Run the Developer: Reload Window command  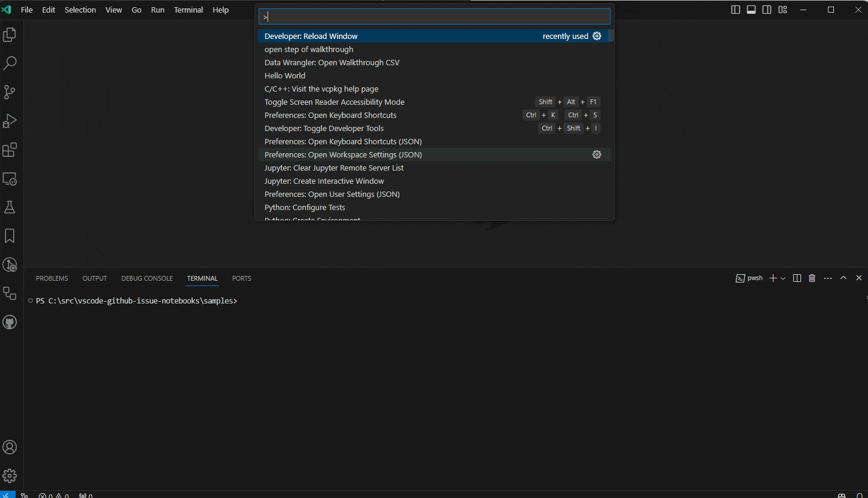(x=311, y=36)
